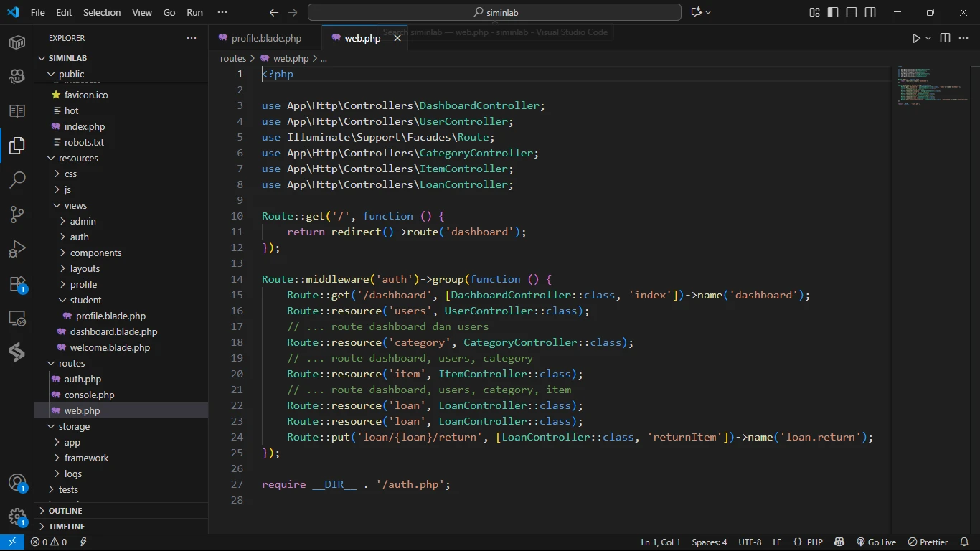This screenshot has height=551, width=980.
Task: Open the Extensions view
Action: (17, 283)
